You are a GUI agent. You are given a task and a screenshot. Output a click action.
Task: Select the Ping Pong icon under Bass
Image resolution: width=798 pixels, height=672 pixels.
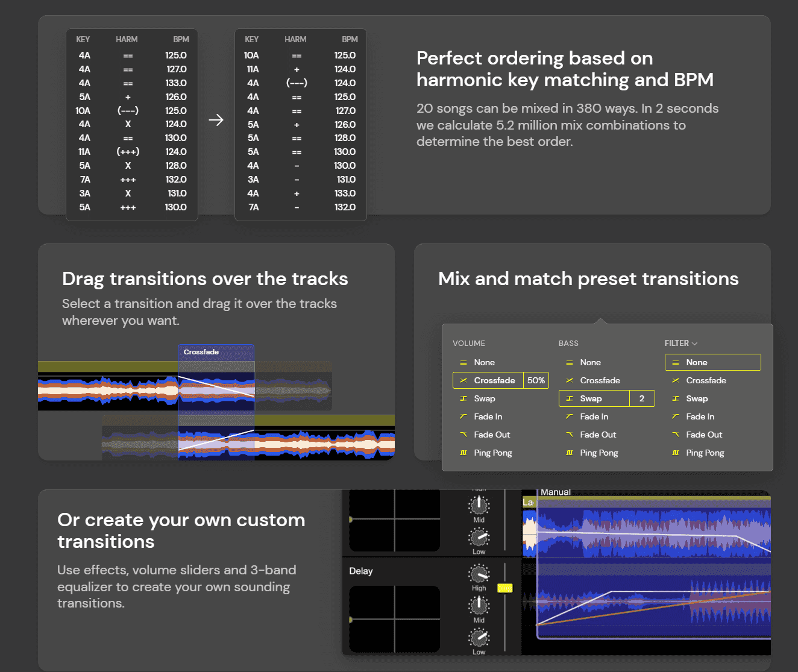569,453
